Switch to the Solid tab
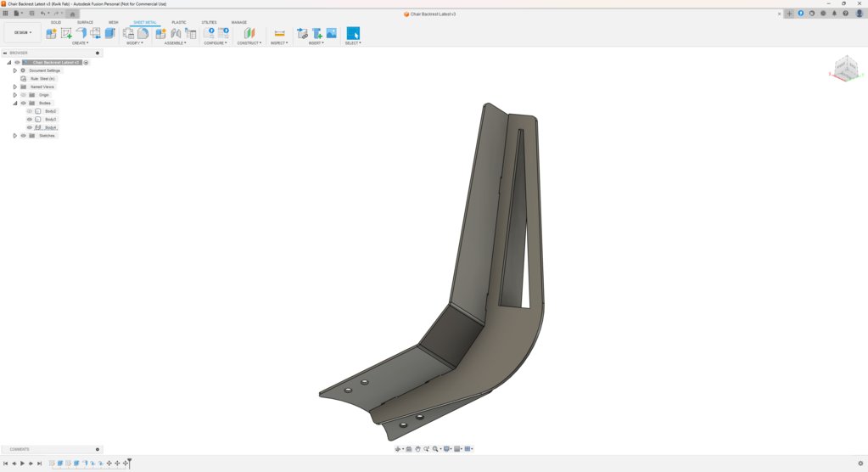 tap(56, 23)
